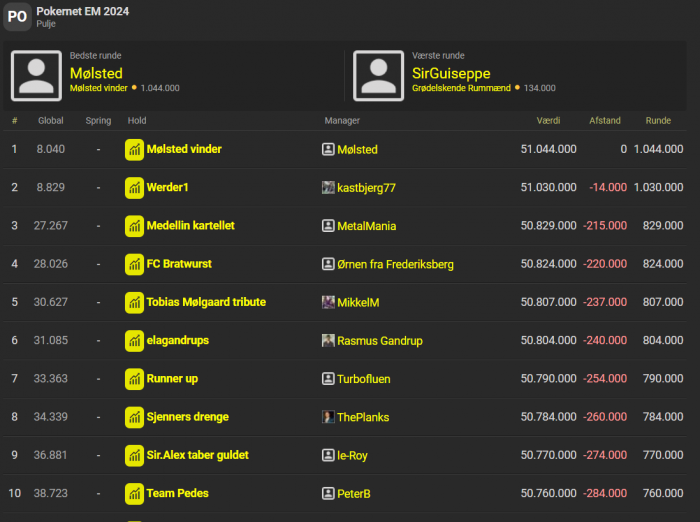Image resolution: width=700 pixels, height=522 pixels.
Task: View manager Ørnen fra Frederiksberg's profile
Action: 396,264
